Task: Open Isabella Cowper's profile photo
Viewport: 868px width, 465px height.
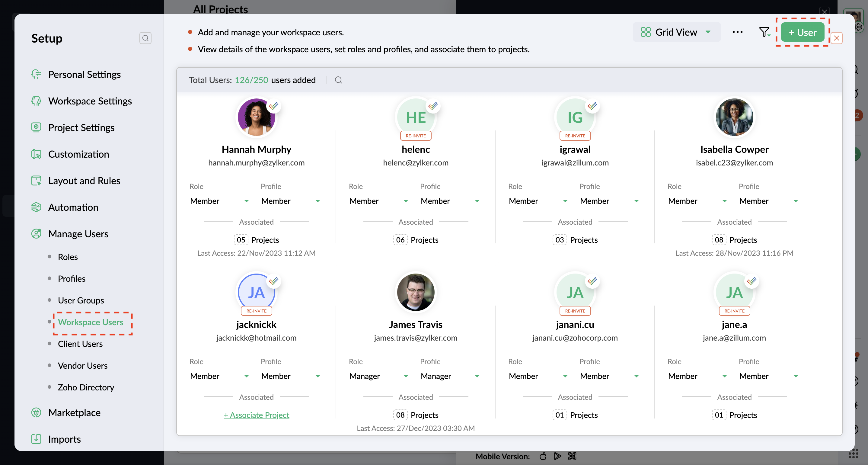Action: [734, 117]
